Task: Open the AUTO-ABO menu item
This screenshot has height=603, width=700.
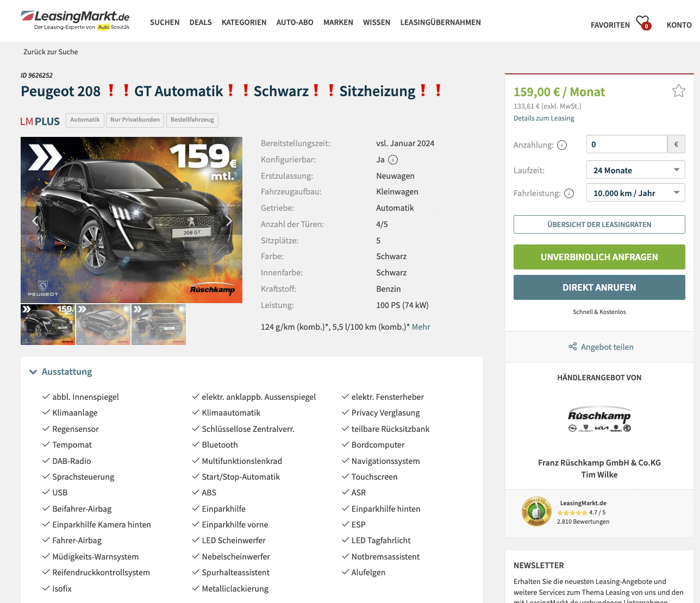Action: tap(295, 22)
